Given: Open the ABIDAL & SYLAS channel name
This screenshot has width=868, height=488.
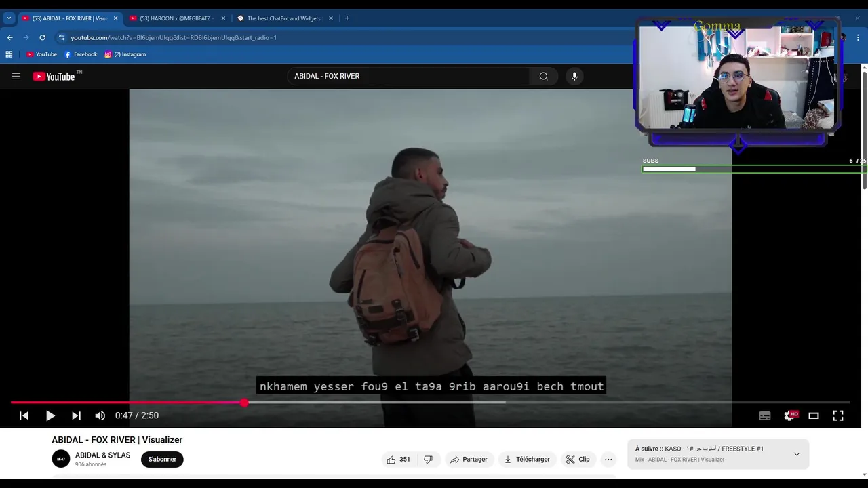Looking at the screenshot, I should (102, 455).
